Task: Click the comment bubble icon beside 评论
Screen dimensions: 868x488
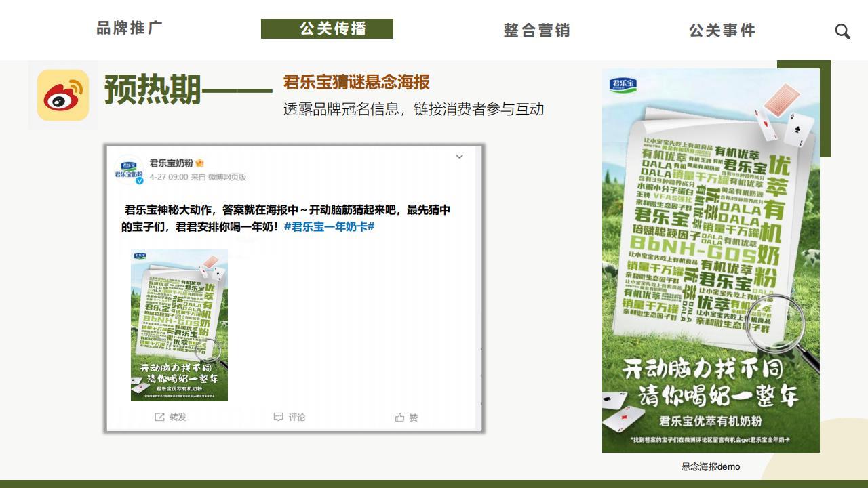Action: [278, 417]
